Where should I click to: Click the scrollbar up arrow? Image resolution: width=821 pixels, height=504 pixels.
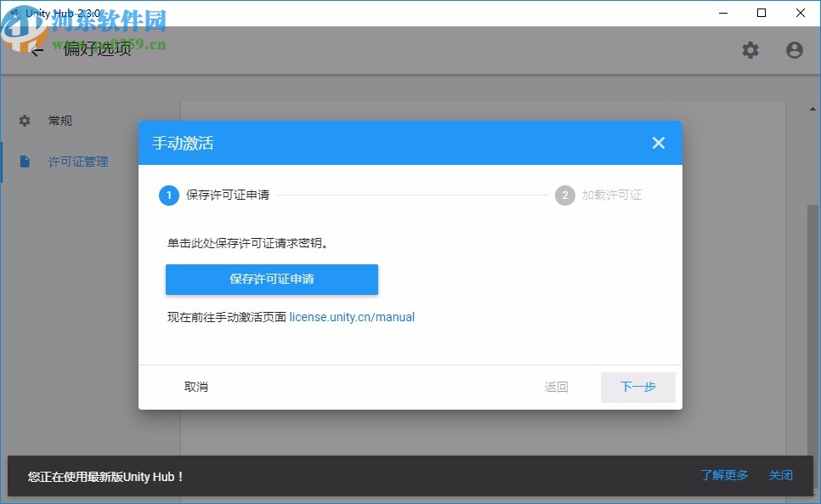813,110
